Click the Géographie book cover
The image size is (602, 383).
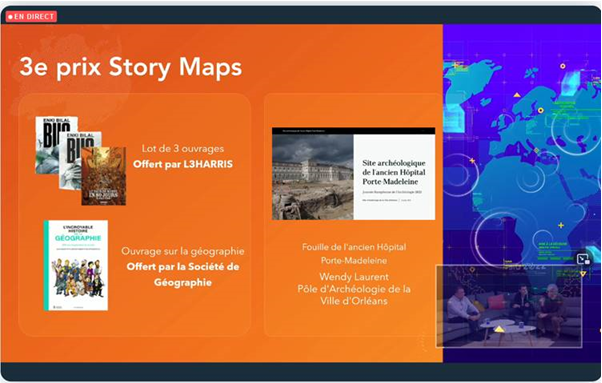(76, 265)
